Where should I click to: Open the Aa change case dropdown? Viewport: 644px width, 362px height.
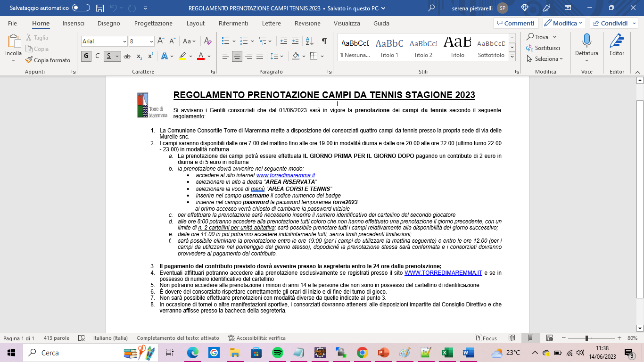pyautogui.click(x=190, y=41)
